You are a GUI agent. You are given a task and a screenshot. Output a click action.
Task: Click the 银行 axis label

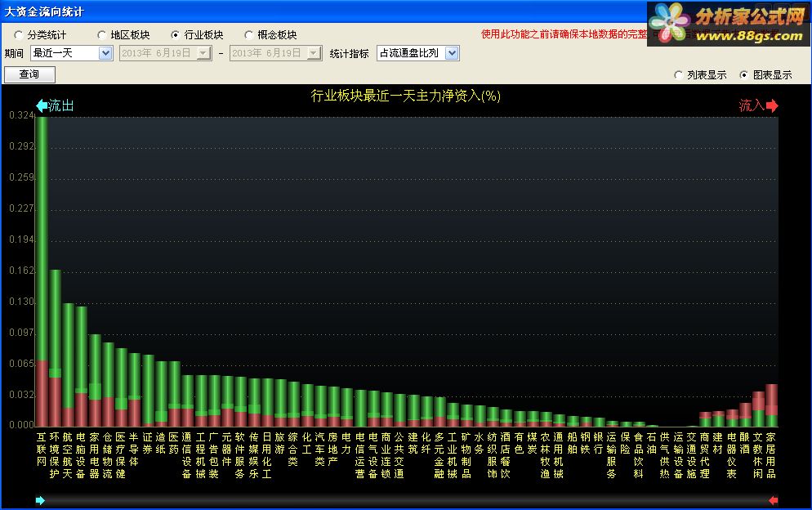[x=599, y=443]
